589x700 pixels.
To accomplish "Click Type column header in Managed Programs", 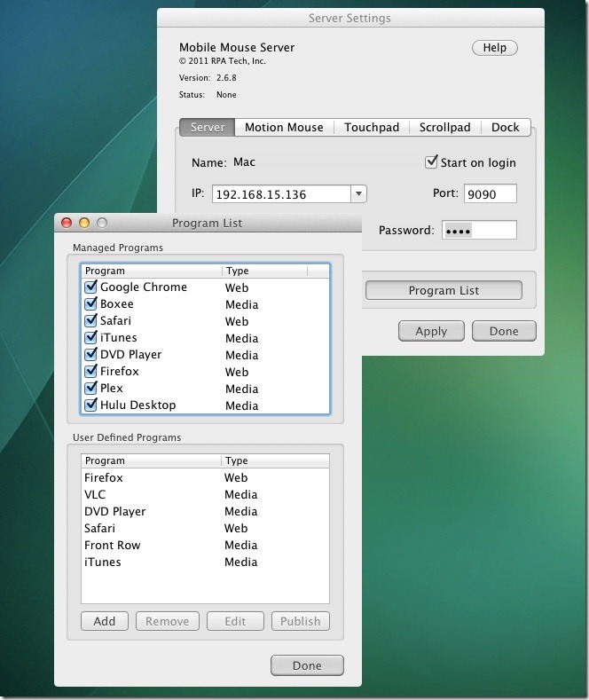I will coord(264,271).
